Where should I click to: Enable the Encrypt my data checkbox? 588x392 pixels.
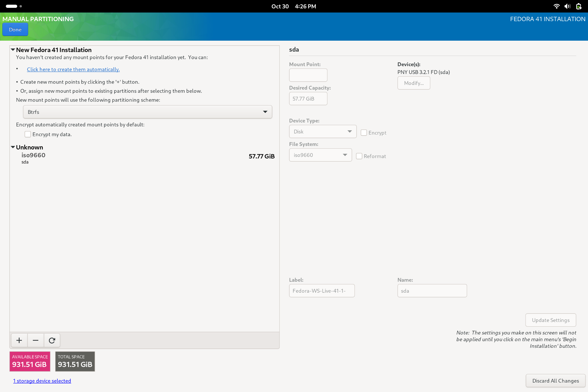click(28, 134)
